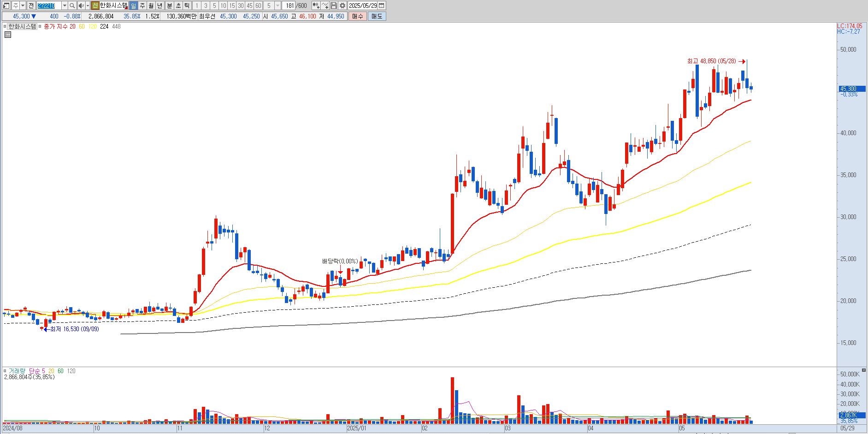Select the 초 seconds period

[178, 6]
